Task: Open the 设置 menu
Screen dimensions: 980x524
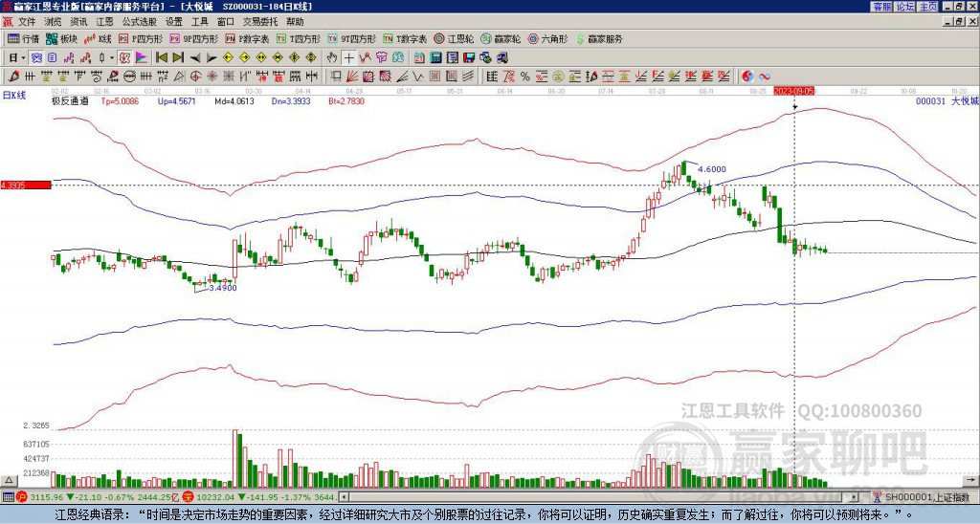Action: [174, 22]
